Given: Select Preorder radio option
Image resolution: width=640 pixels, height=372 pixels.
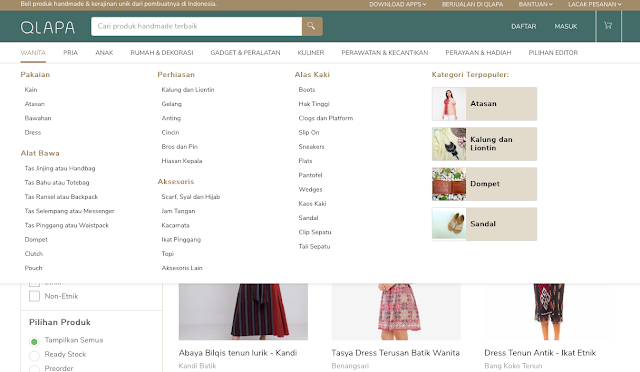Looking at the screenshot, I should (x=34, y=369).
